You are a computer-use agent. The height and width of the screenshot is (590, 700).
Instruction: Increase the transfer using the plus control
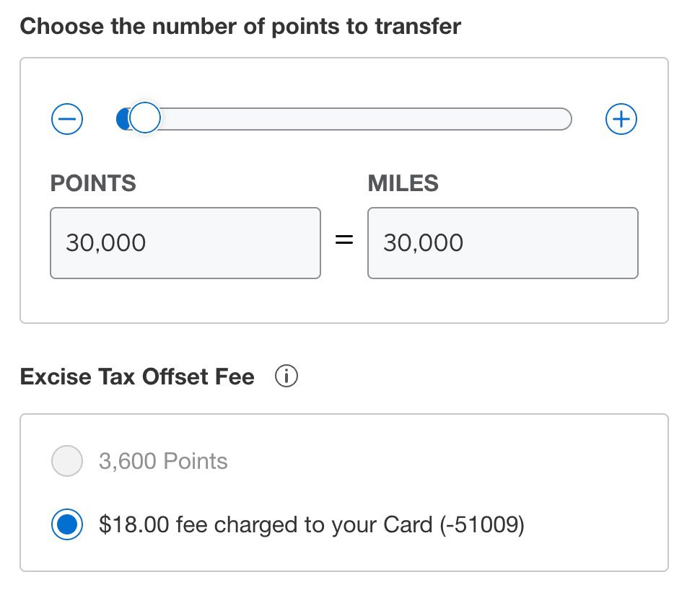(621, 119)
